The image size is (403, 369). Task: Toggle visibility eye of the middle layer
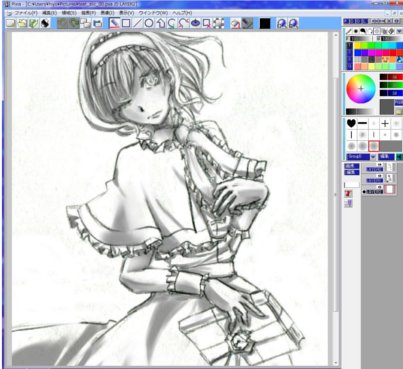tap(379, 176)
